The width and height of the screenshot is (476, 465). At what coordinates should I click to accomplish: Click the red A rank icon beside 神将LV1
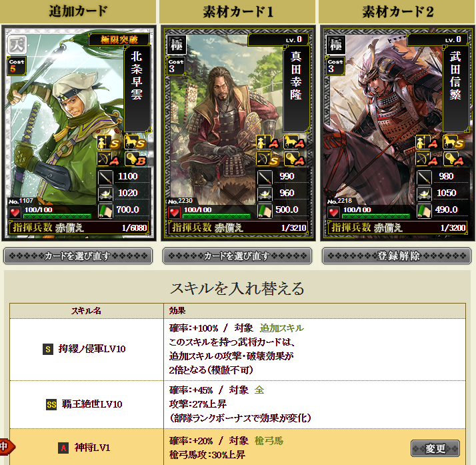(x=63, y=448)
